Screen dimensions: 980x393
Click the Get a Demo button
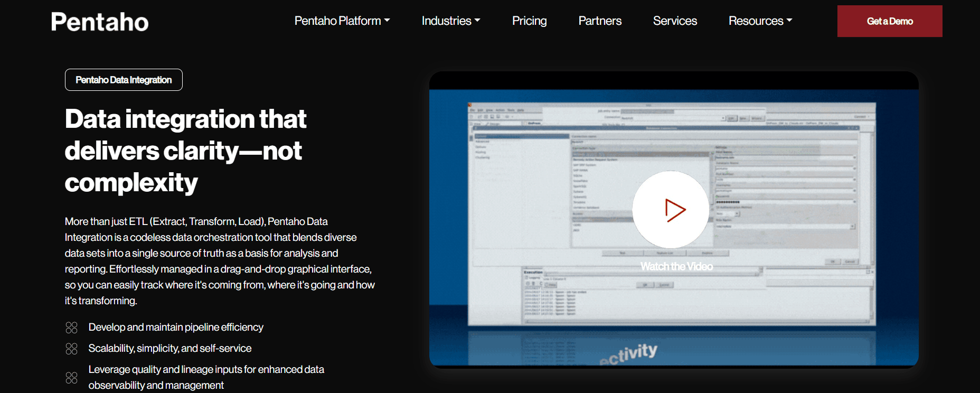890,21
